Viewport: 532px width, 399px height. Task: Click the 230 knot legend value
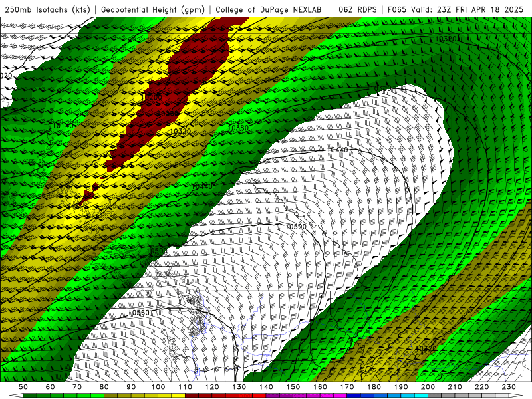click(509, 387)
